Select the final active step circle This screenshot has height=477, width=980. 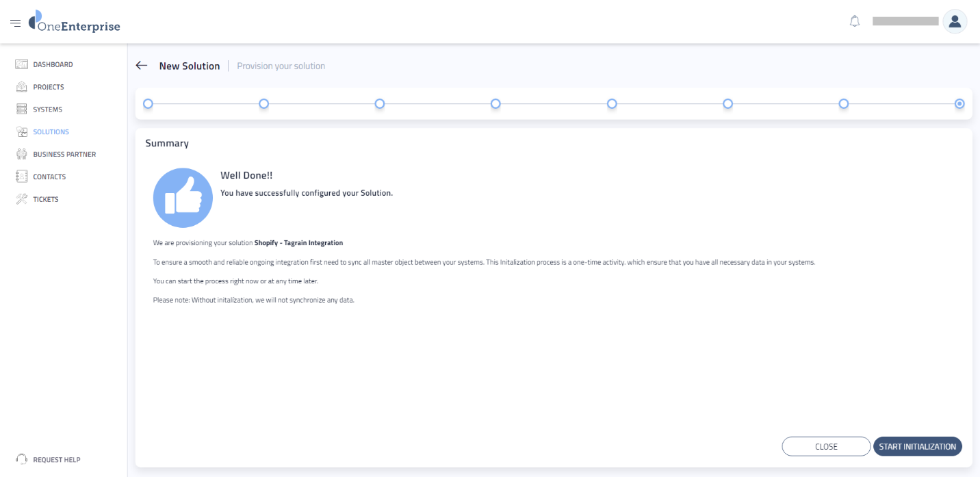pos(959,103)
